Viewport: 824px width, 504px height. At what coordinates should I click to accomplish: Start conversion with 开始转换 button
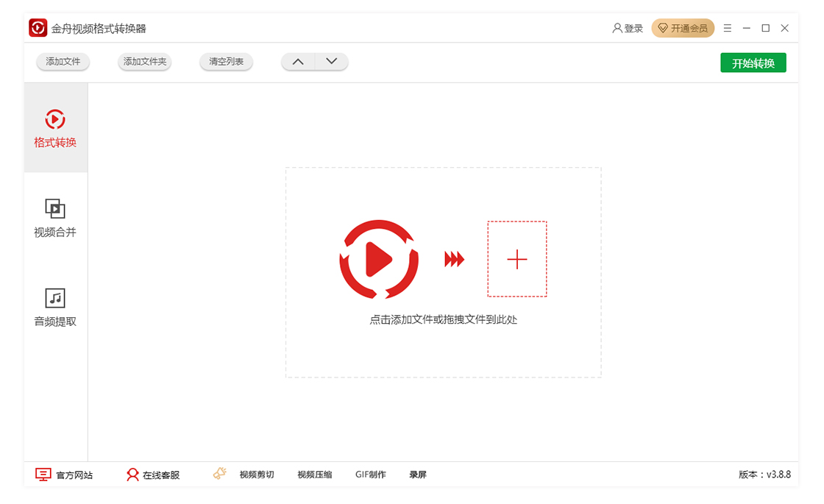pyautogui.click(x=753, y=63)
